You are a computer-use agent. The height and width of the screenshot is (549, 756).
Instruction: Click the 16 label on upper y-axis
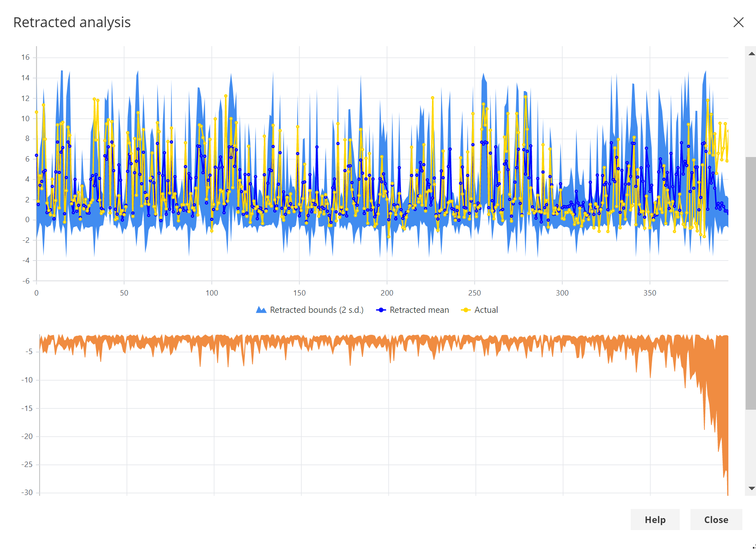pos(26,57)
